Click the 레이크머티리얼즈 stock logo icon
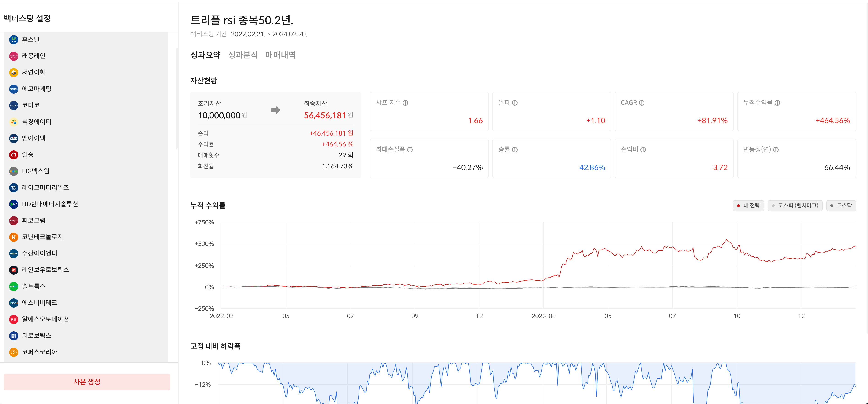868x404 pixels. (x=13, y=188)
